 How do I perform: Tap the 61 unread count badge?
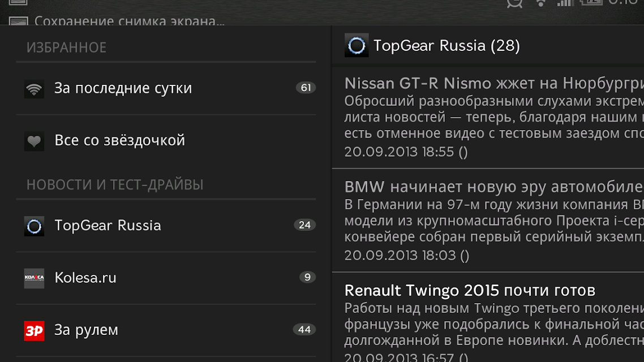click(306, 88)
